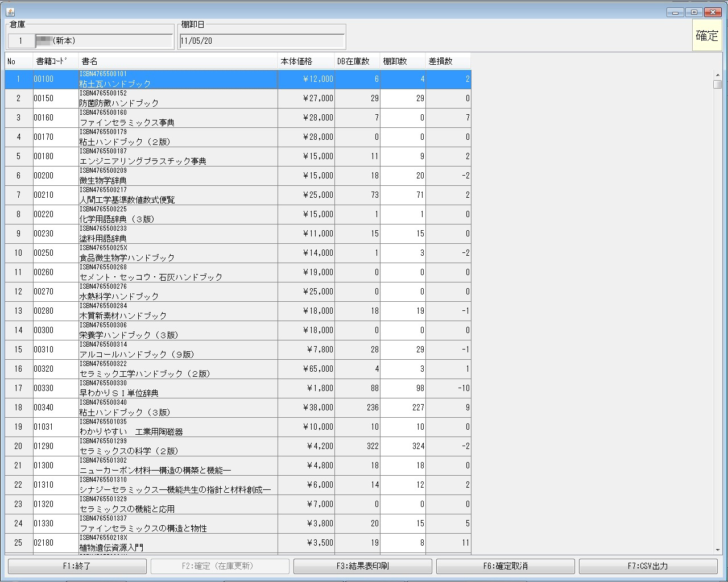The image size is (728, 582).
Task: Click the 本体価格 column header
Action: pyautogui.click(x=305, y=61)
